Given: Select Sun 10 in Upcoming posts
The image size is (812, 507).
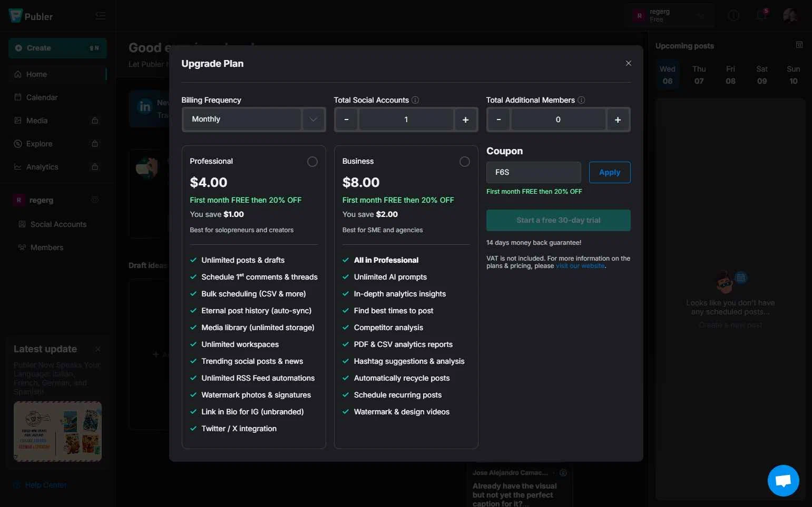Looking at the screenshot, I should tap(793, 75).
